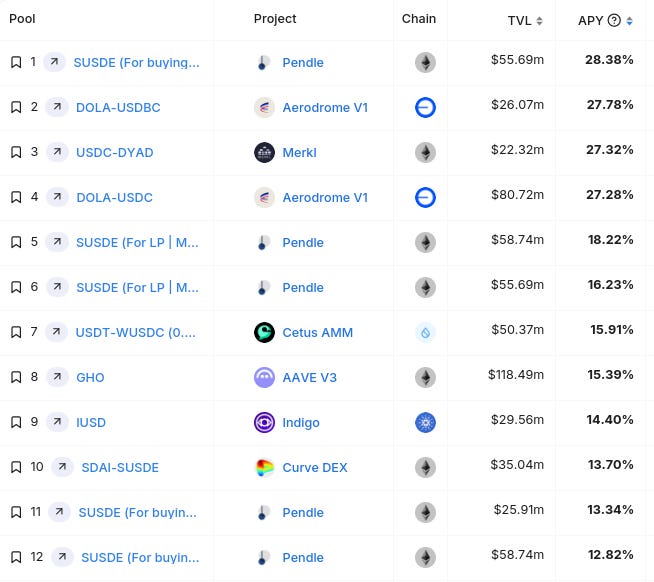Open external link arrow for row 1 pool
This screenshot has width=654, height=582.
(54, 62)
